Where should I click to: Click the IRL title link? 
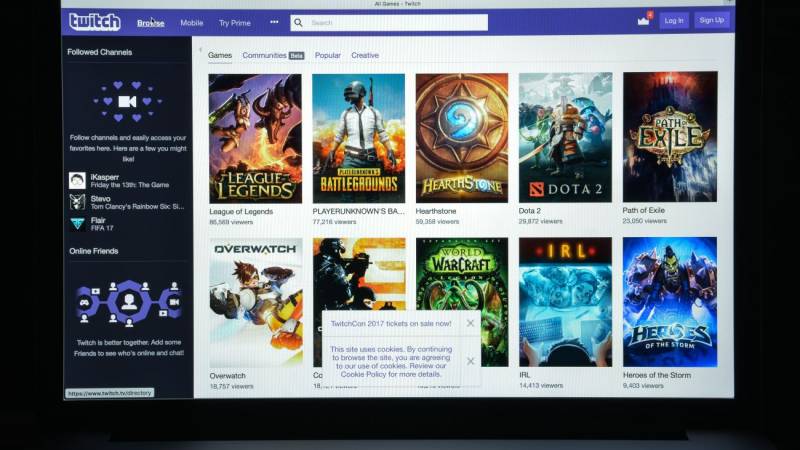tap(524, 375)
